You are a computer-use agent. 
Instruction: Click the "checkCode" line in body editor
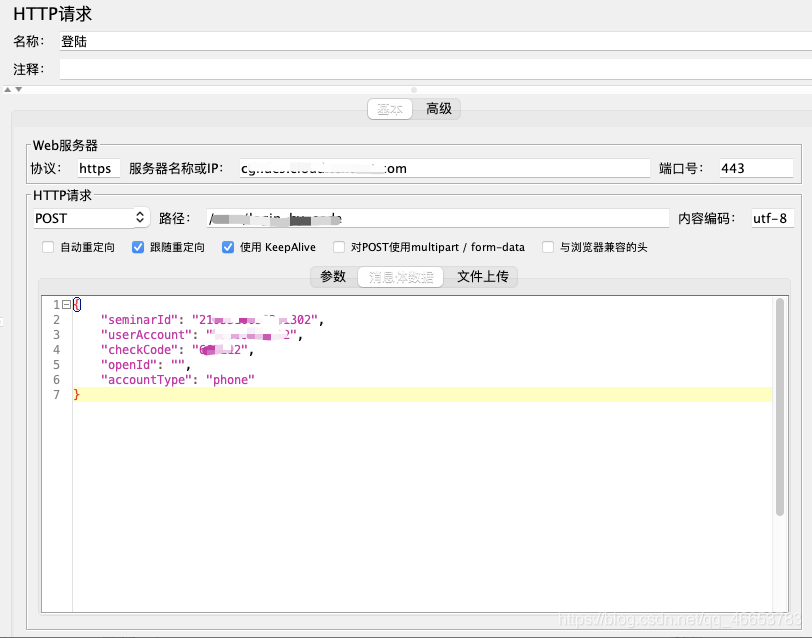point(177,350)
